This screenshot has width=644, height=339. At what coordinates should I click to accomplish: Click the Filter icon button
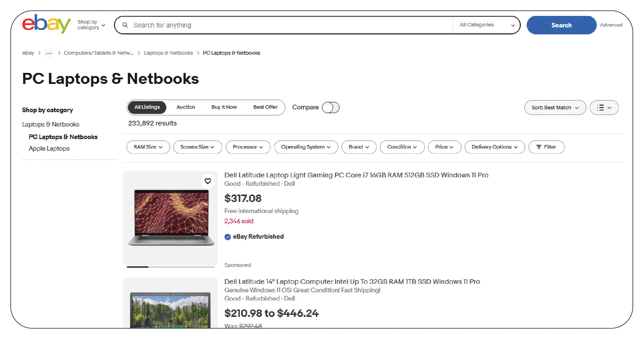546,147
